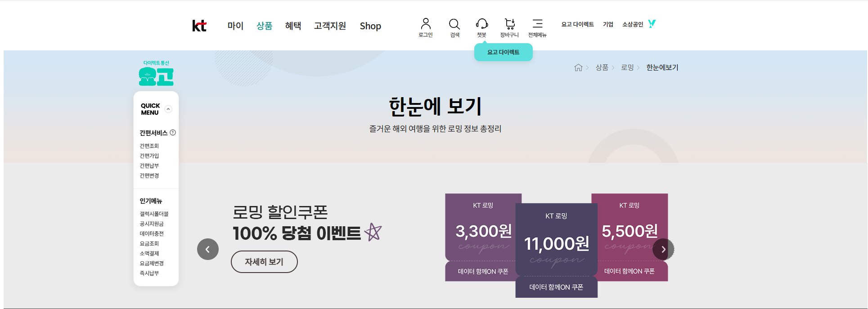Click the 간편서비스 help question icon
Screen dimensions: 868x309
pos(173,133)
